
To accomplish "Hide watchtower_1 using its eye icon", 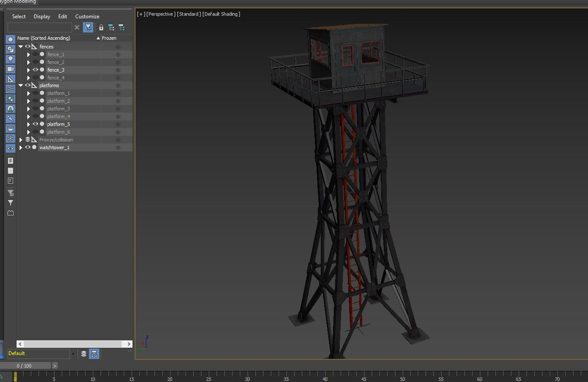I will [x=28, y=147].
